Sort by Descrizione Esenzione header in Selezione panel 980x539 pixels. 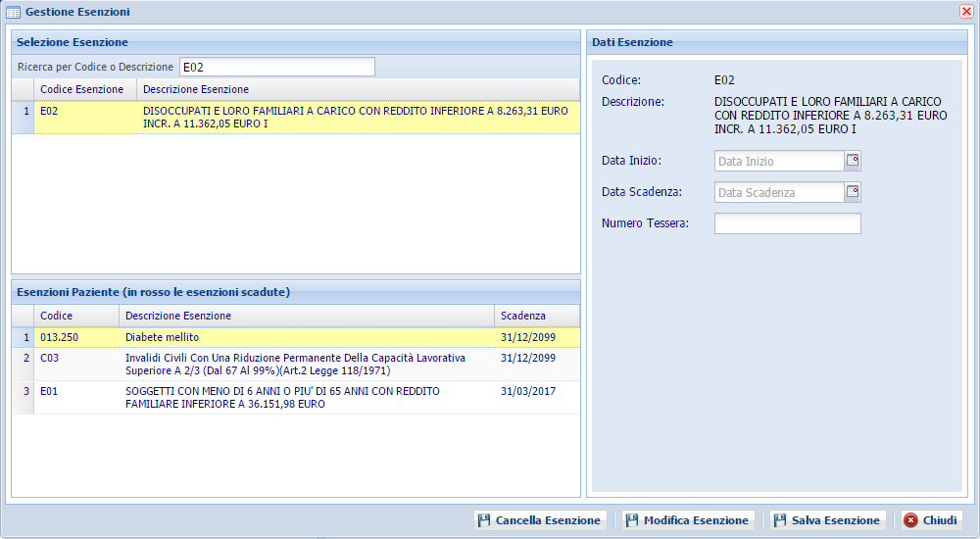point(358,89)
